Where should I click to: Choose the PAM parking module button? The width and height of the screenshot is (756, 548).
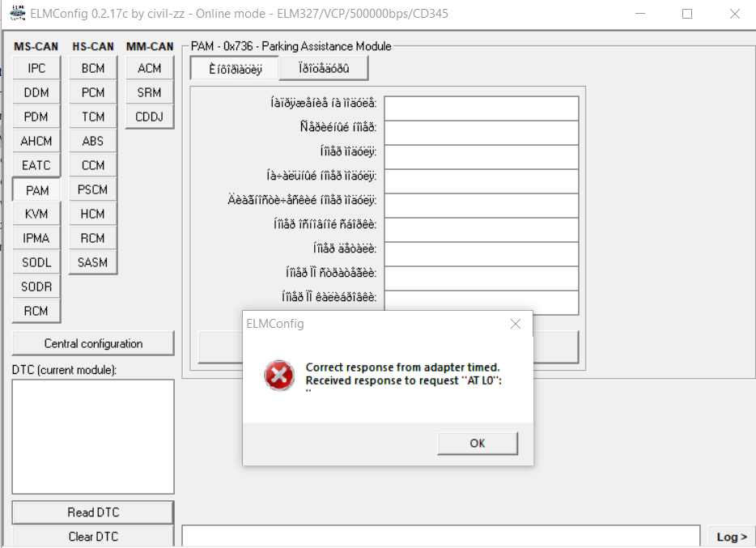36,190
